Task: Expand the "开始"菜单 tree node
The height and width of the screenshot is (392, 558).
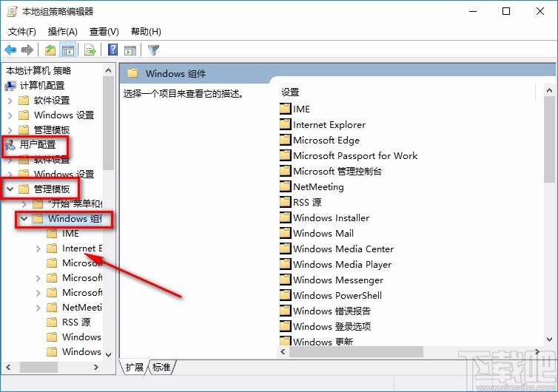Action: point(24,204)
